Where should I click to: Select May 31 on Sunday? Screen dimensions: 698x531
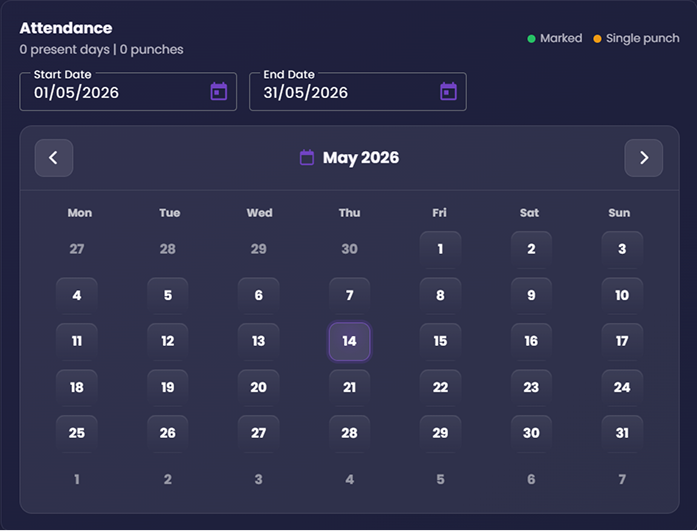tap(622, 434)
